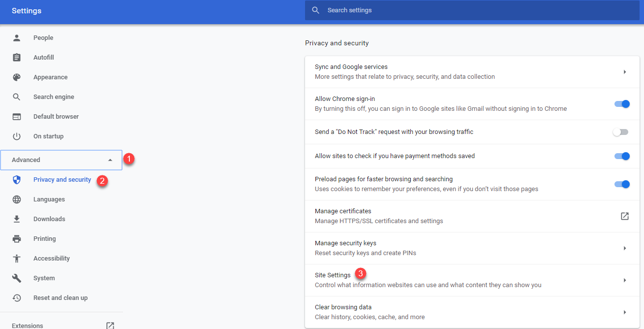Expand Sync and Google services arrow
Image resolution: width=644 pixels, height=329 pixels.
coord(624,72)
